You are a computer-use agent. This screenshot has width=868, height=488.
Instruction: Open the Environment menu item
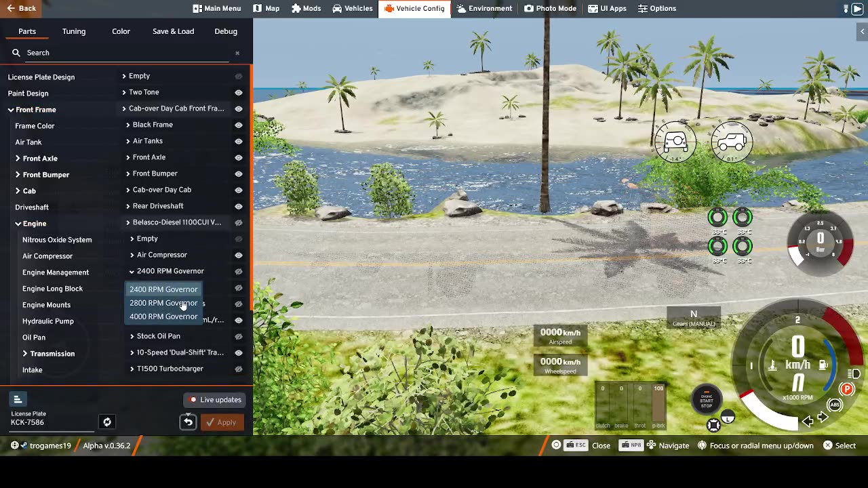484,9
